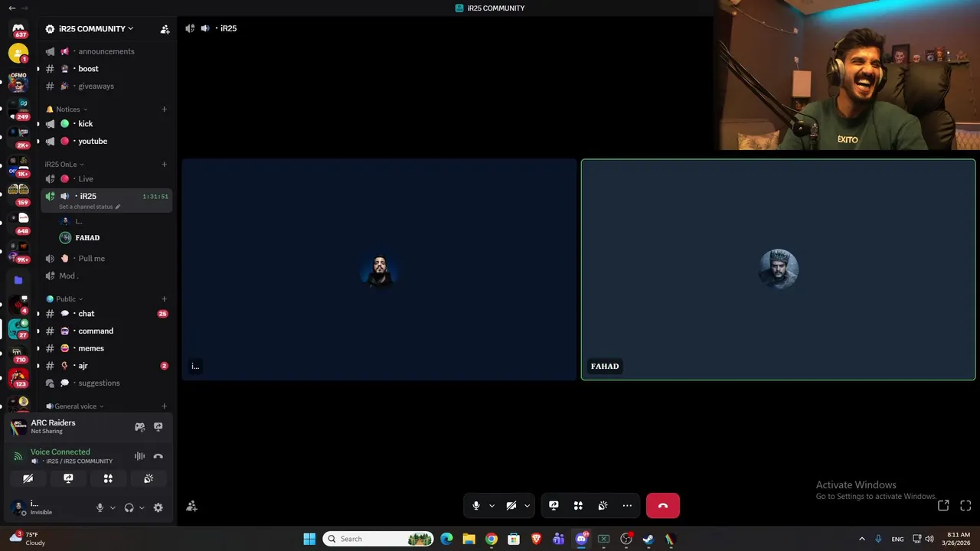Create channel with plus beside iR25 OnLe

pos(164,165)
